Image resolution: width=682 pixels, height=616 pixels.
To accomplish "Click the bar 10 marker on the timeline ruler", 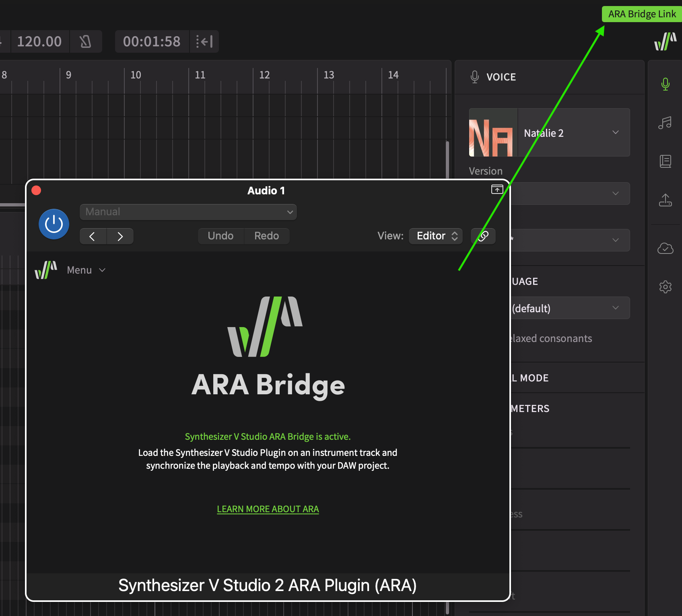I will (136, 75).
